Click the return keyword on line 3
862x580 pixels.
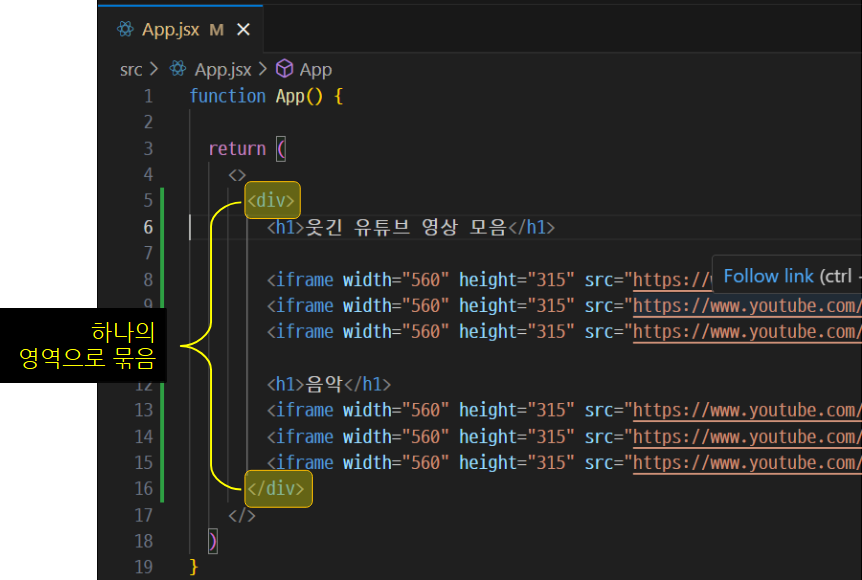(236, 149)
